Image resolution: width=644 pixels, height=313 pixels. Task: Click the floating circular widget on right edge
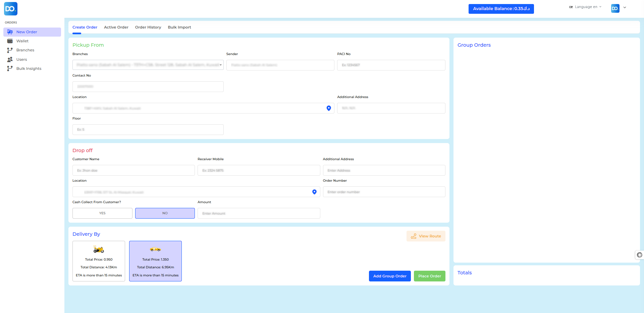coord(639,255)
